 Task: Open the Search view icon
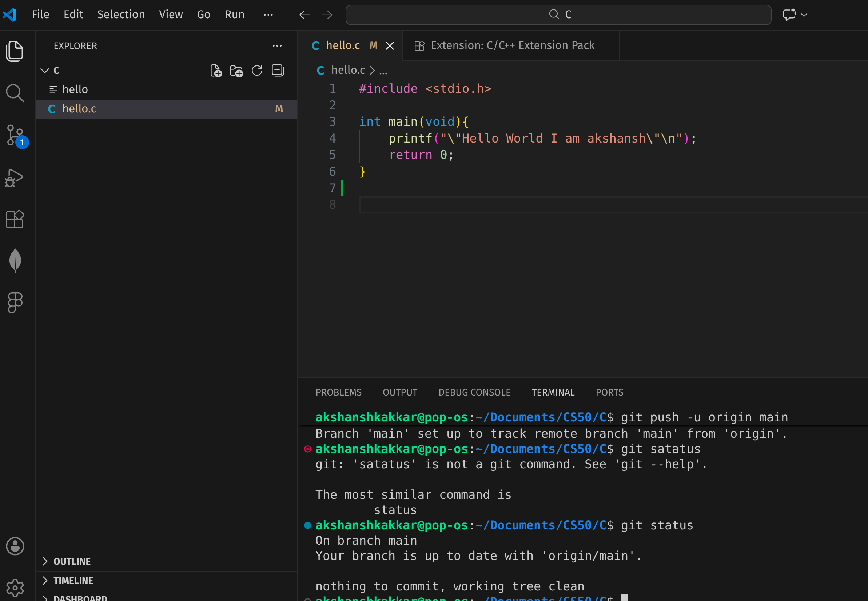[15, 93]
